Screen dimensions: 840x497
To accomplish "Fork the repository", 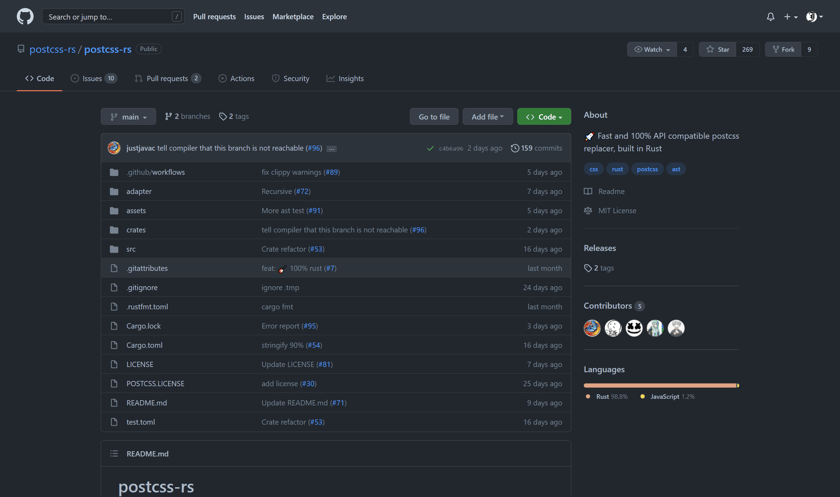I will 783,49.
